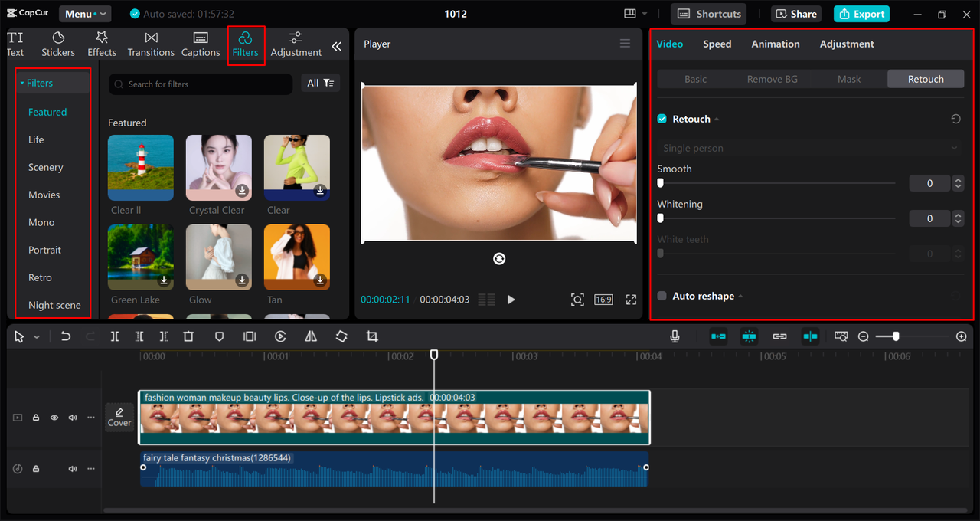980x521 pixels.
Task: Collapse the Retouch section arrow
Action: coord(717,120)
